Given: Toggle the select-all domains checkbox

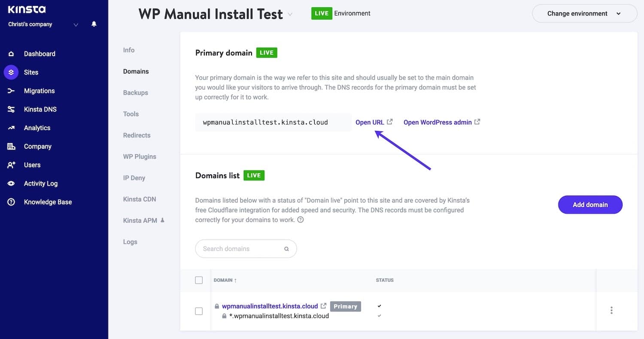Looking at the screenshot, I should tap(199, 280).
